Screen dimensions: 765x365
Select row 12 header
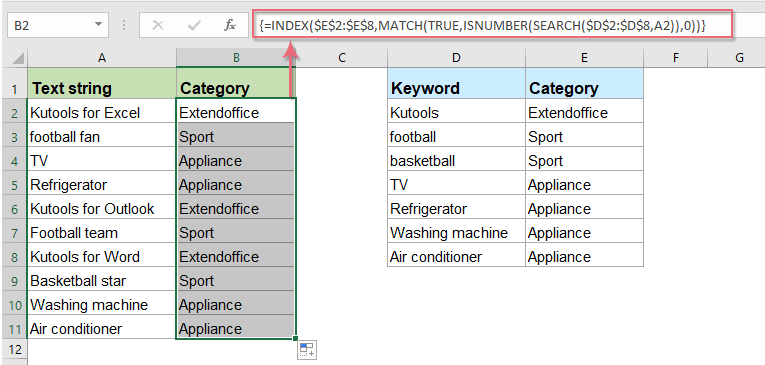tap(14, 350)
